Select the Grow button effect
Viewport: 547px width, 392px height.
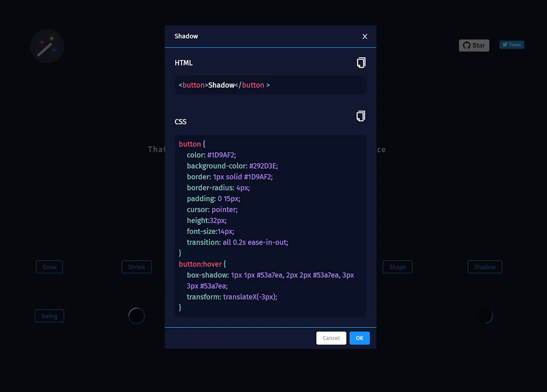[x=49, y=266]
